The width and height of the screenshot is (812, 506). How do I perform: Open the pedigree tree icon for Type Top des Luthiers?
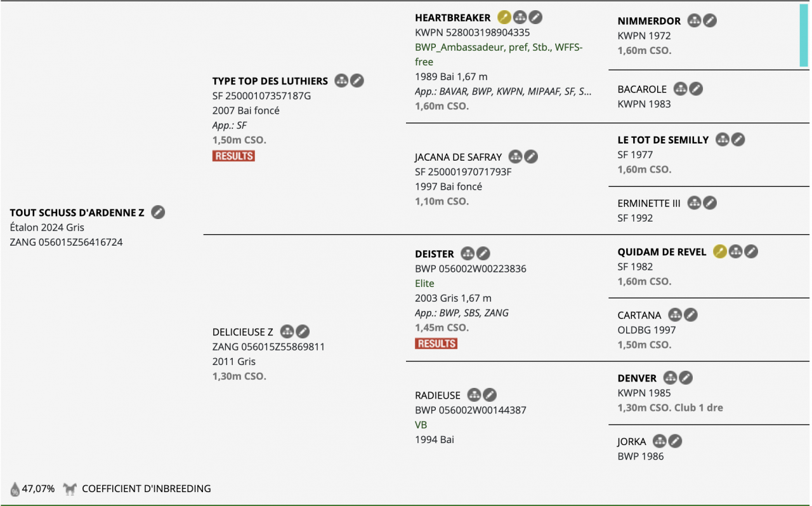point(341,81)
